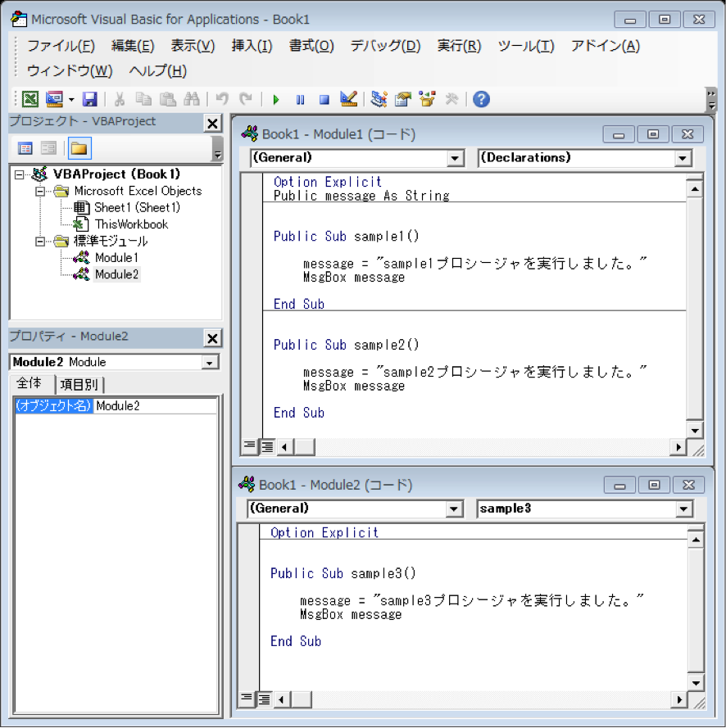The image size is (726, 728).
Task: Select Sheet1 (Sheet1) in project tree
Action: (137, 207)
